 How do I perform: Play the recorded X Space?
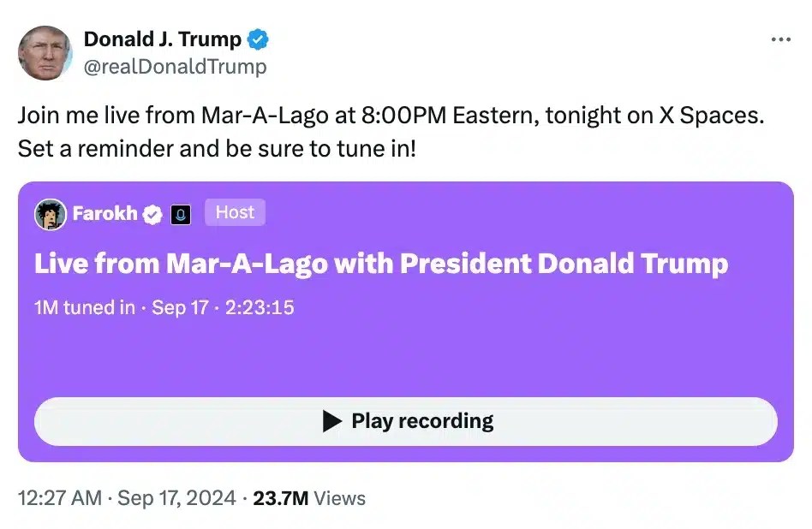click(x=406, y=420)
